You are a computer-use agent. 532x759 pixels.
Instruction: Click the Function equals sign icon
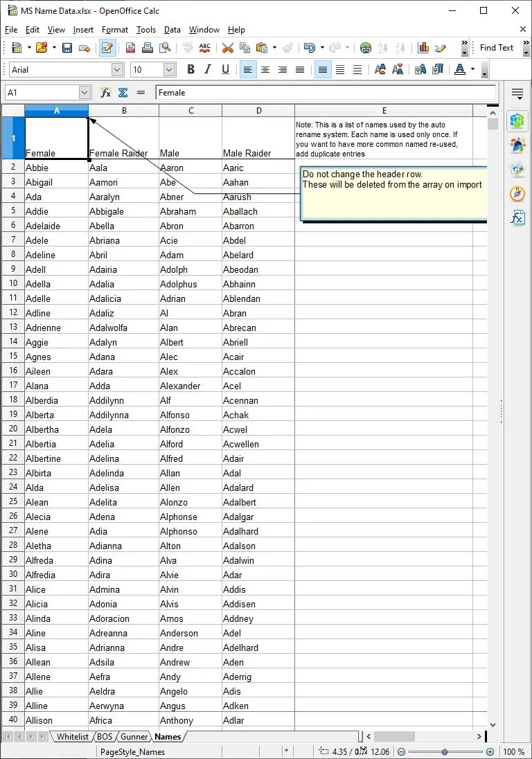click(x=141, y=92)
